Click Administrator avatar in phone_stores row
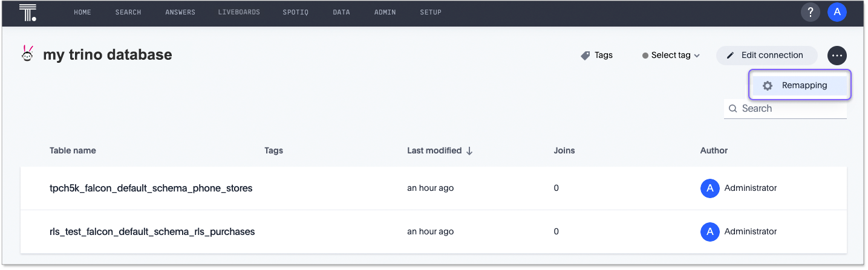Image resolution: width=868 pixels, height=270 pixels. tap(710, 188)
